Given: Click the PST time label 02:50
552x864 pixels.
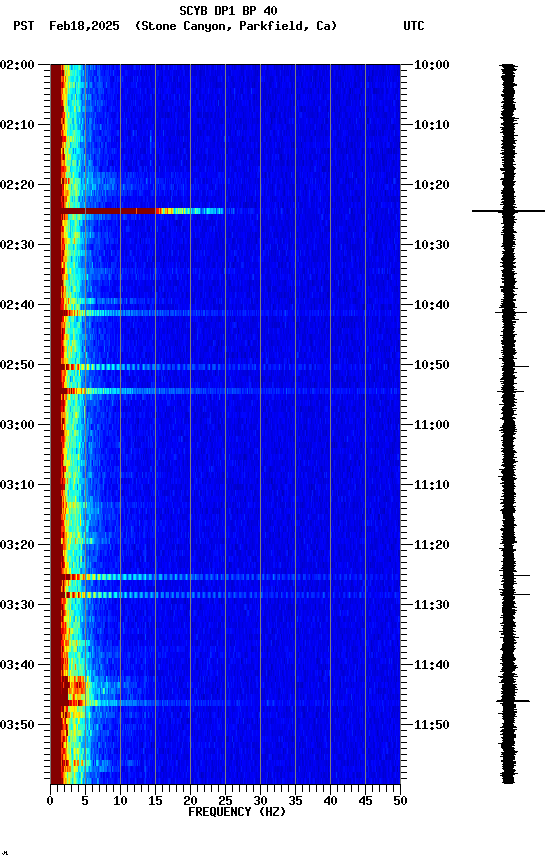Looking at the screenshot, I should (x=17, y=365).
